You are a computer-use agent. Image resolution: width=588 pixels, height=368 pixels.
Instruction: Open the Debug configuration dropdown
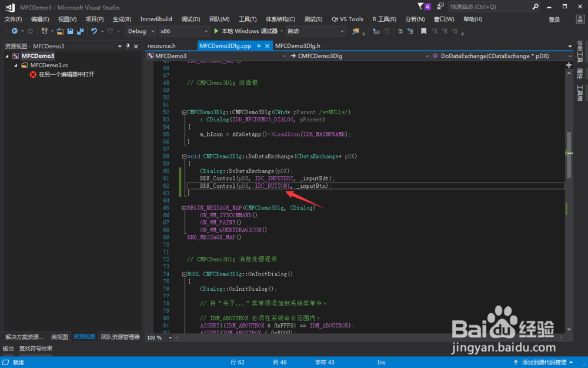click(153, 32)
